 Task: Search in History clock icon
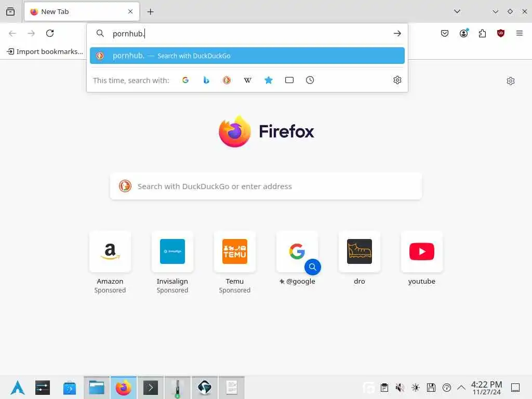[310, 80]
